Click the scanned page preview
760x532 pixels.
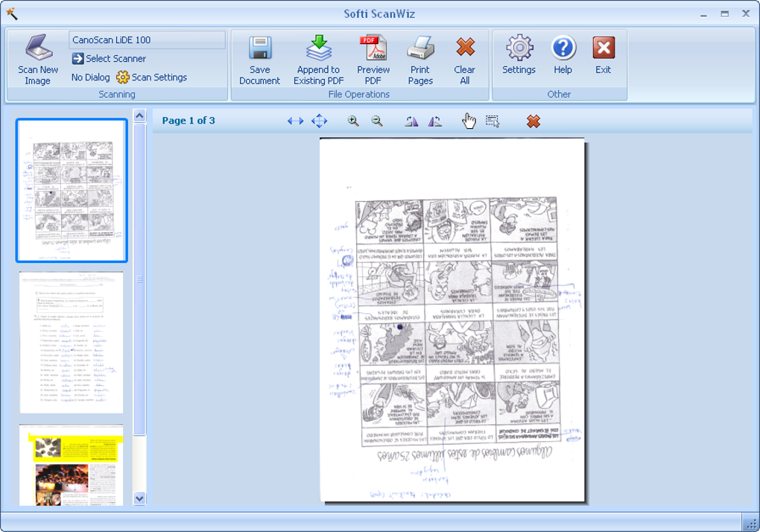click(452, 320)
